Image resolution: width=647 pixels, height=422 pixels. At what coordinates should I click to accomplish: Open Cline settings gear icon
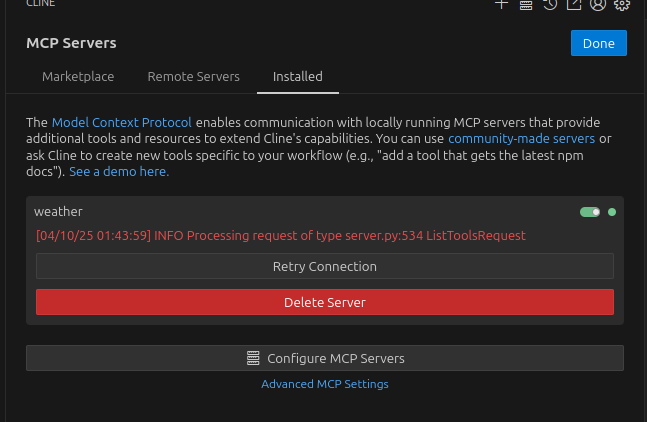click(x=622, y=4)
